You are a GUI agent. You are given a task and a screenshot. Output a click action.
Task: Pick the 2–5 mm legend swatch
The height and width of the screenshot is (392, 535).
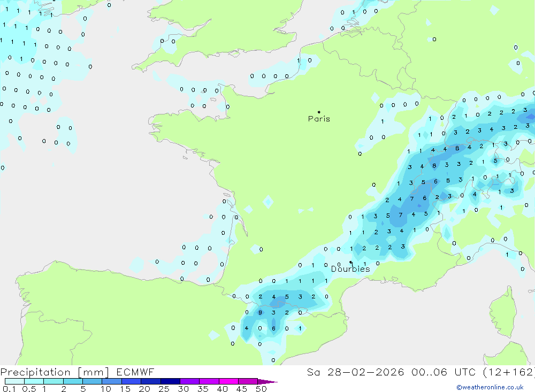pos(73,381)
